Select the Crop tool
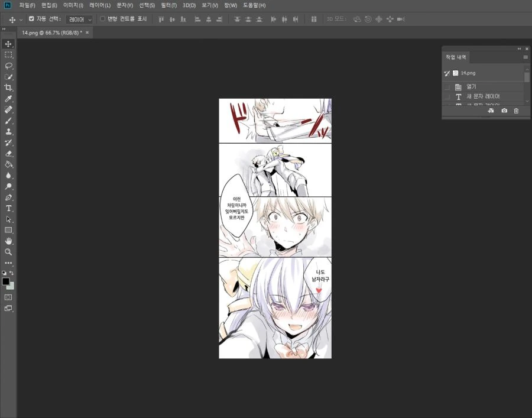Image resolution: width=532 pixels, height=418 pixels. (x=8, y=88)
